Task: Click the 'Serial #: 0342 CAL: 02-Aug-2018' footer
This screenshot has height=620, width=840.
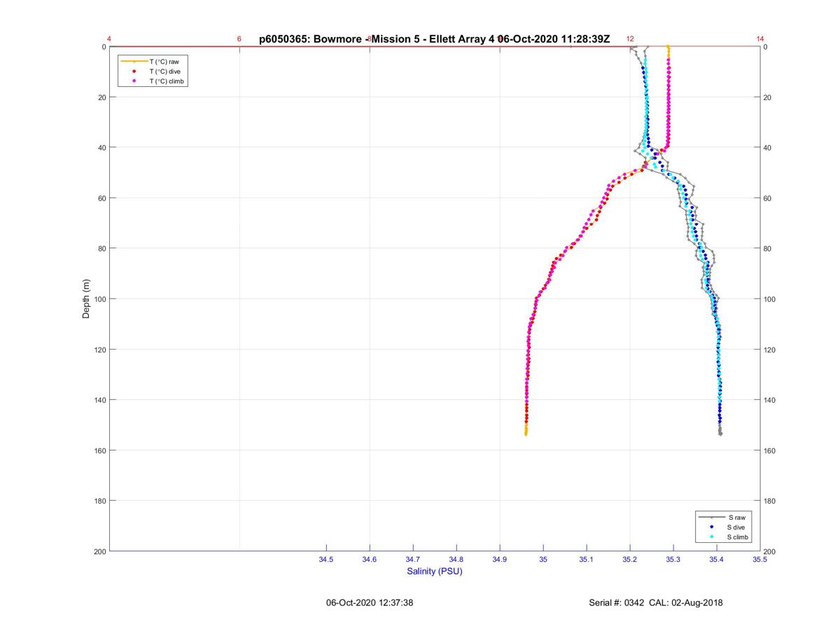Action: [x=656, y=602]
